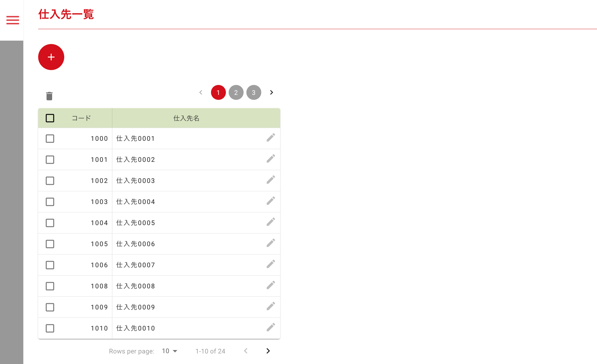The width and height of the screenshot is (597, 364).
Task: Edit supplier 仕入先0004 with pencil icon
Action: 271,201
